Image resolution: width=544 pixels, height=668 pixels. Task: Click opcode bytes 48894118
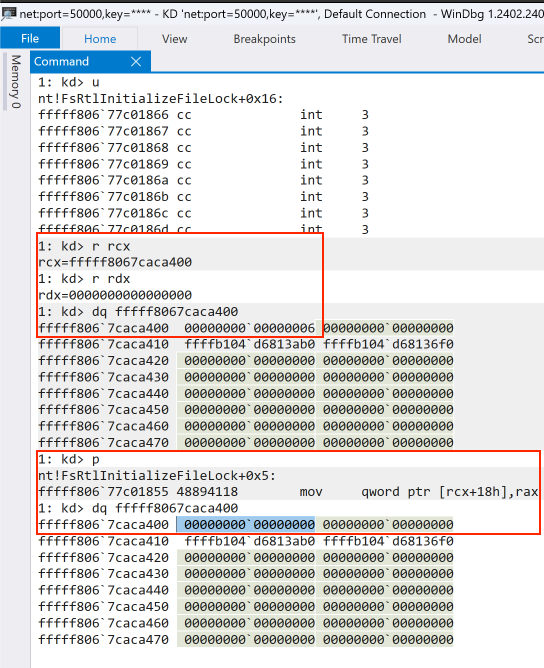point(207,492)
